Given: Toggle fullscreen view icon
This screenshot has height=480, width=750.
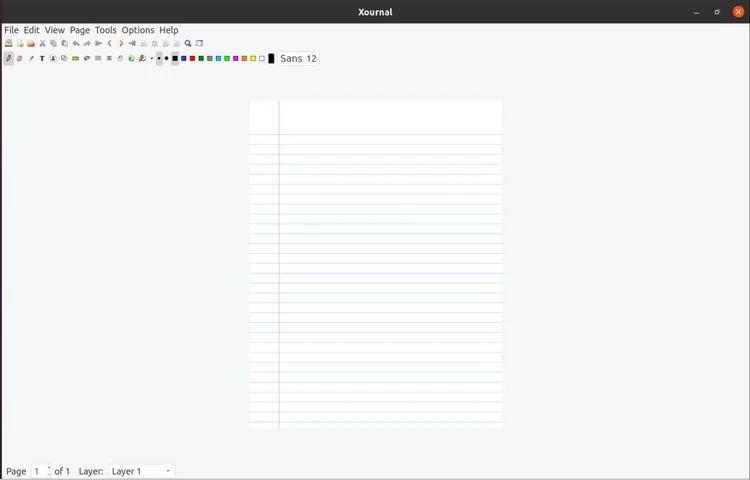Looking at the screenshot, I should click(199, 44).
